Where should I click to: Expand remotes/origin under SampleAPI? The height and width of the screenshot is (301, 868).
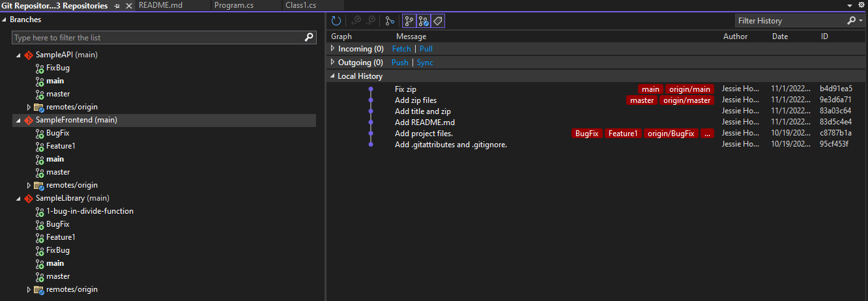tap(29, 107)
